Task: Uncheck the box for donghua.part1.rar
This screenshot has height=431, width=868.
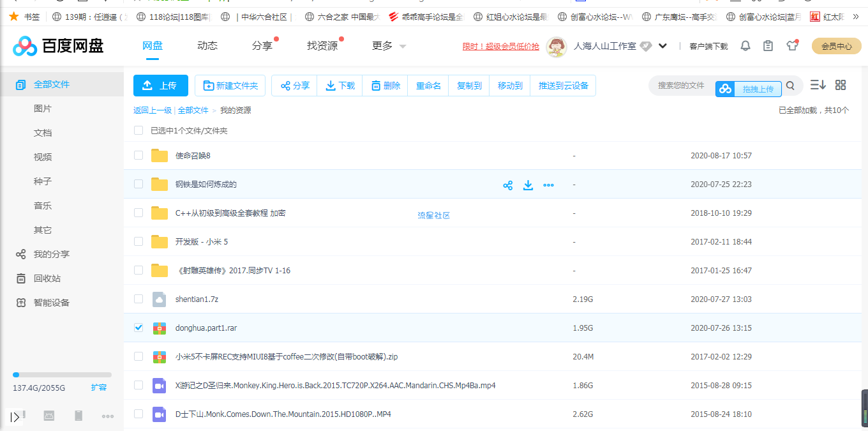Action: pos(138,328)
